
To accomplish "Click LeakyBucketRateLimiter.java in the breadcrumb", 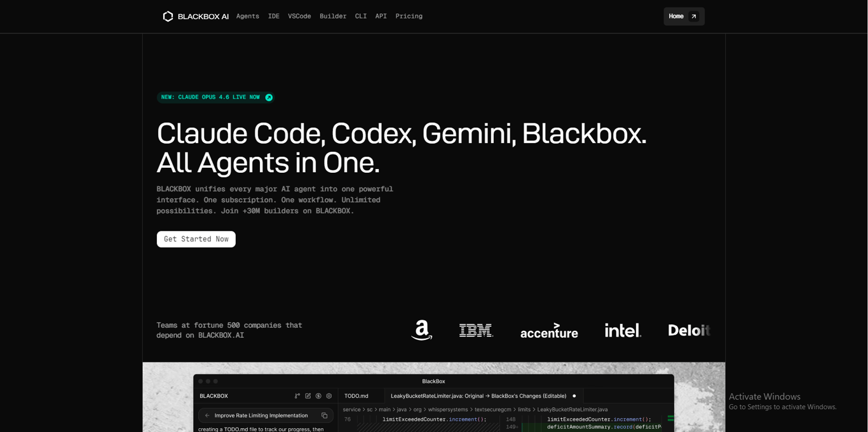I will (x=573, y=410).
